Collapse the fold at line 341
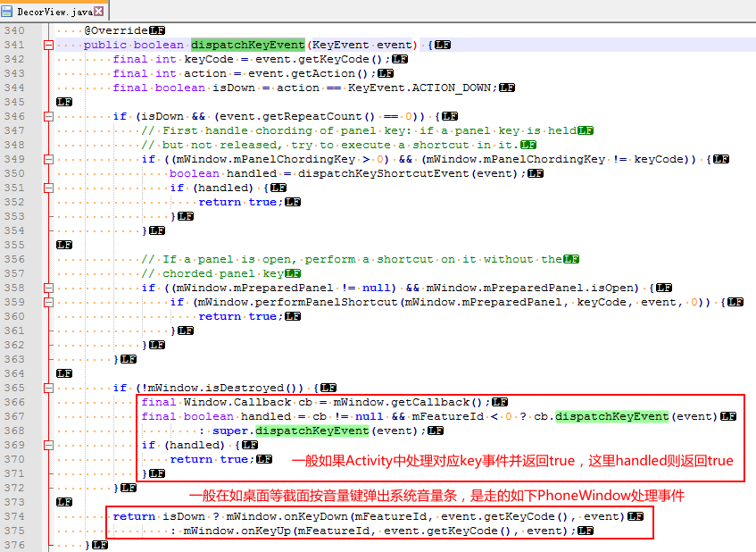 coord(48,45)
